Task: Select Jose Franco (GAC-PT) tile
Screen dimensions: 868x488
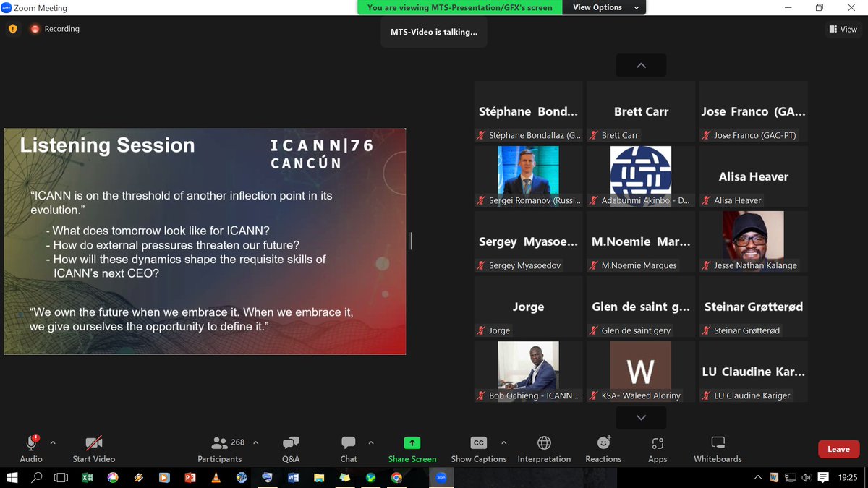Action: [753, 111]
